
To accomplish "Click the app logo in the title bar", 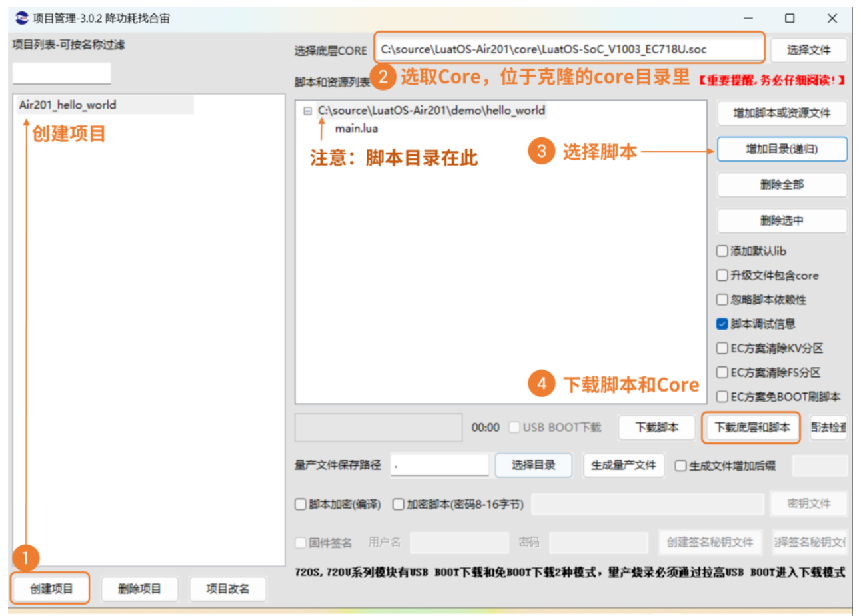I will click(x=22, y=18).
